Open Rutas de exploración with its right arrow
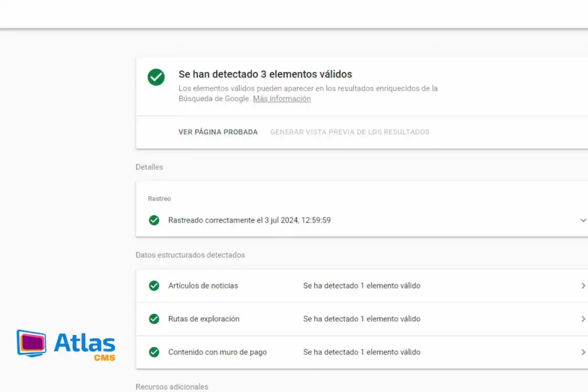The width and height of the screenshot is (588, 392). 583,319
